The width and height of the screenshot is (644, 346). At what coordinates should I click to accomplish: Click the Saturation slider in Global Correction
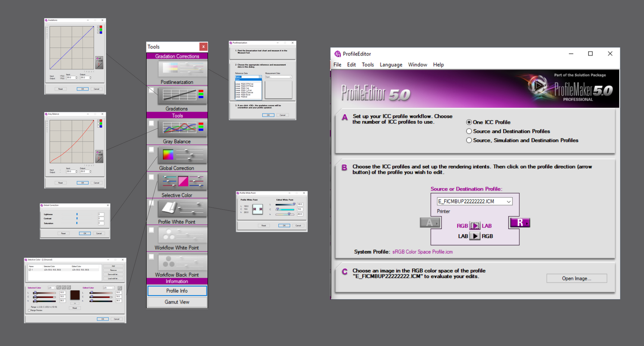pyautogui.click(x=77, y=223)
